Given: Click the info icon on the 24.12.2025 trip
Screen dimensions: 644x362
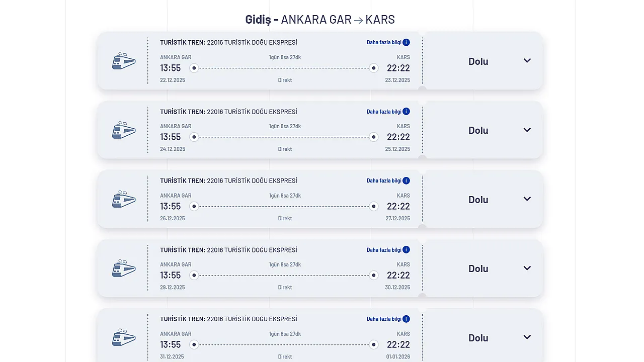Looking at the screenshot, I should pos(406,111).
